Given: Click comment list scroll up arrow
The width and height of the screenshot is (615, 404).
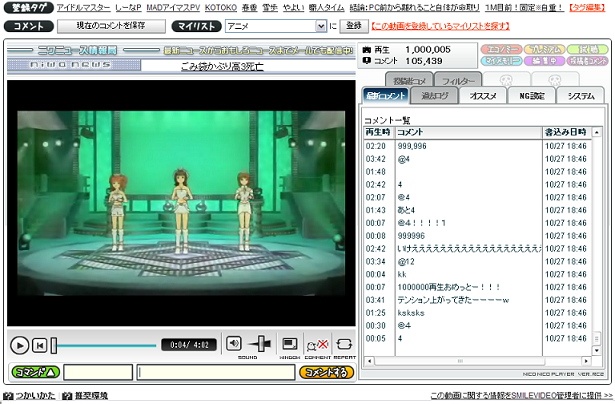Looking at the screenshot, I should pyautogui.click(x=597, y=133).
